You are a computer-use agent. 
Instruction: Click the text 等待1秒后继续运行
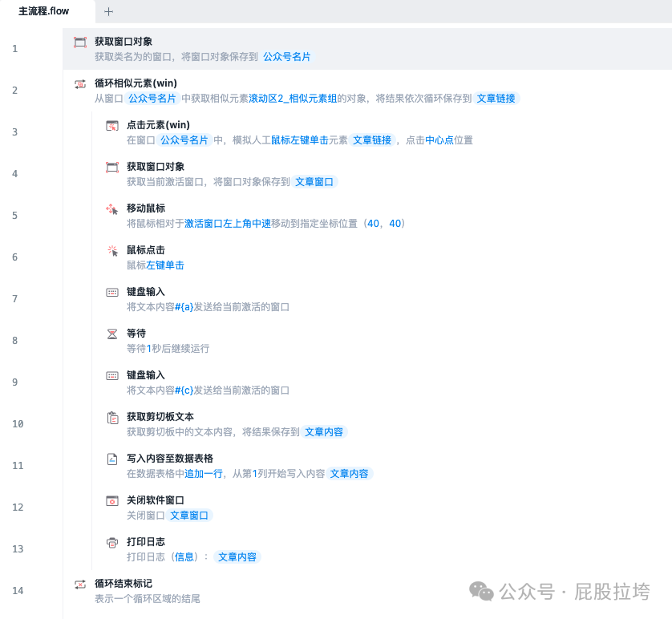click(x=168, y=349)
